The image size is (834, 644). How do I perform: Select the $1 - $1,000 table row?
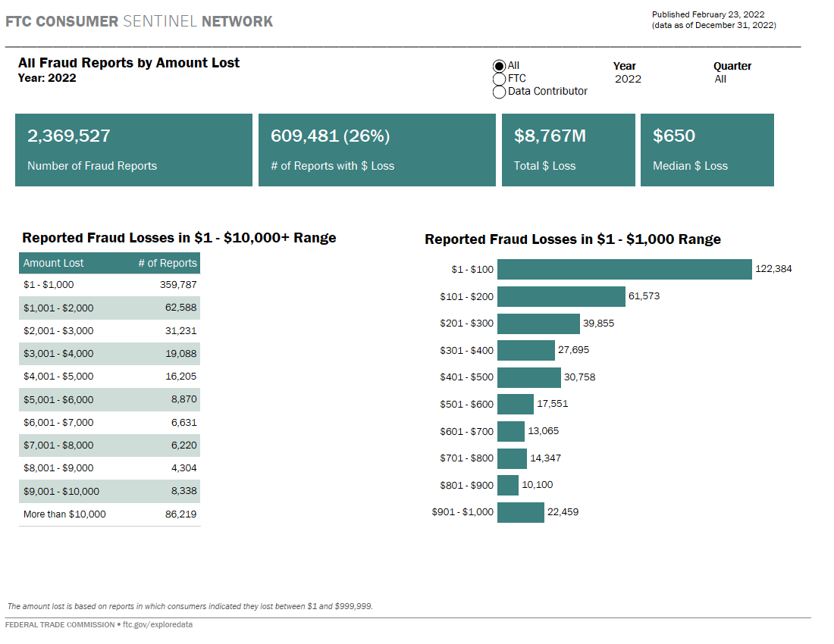[x=108, y=285]
